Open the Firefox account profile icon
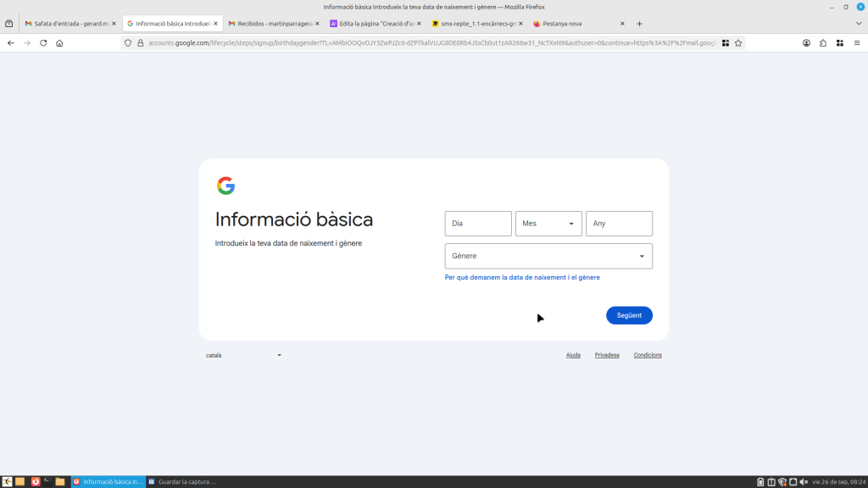The height and width of the screenshot is (488, 868). [x=807, y=42]
